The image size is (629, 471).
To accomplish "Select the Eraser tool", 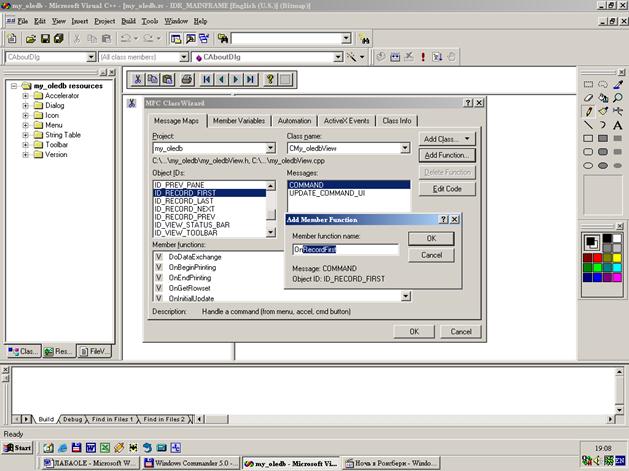I will 588,98.
